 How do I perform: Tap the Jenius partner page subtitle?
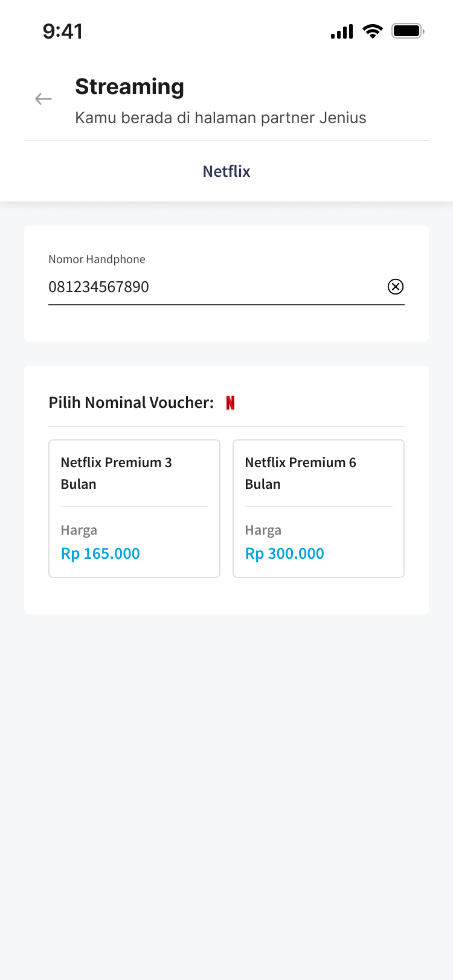coord(220,118)
